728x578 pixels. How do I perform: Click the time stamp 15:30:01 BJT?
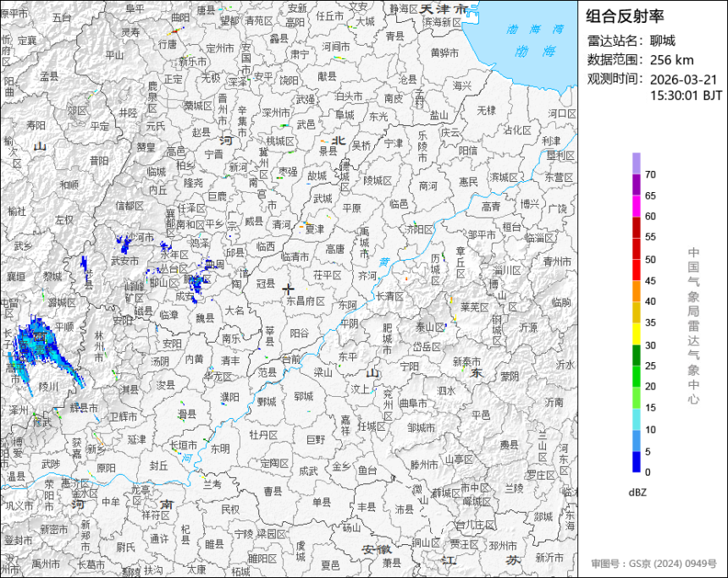tap(686, 96)
